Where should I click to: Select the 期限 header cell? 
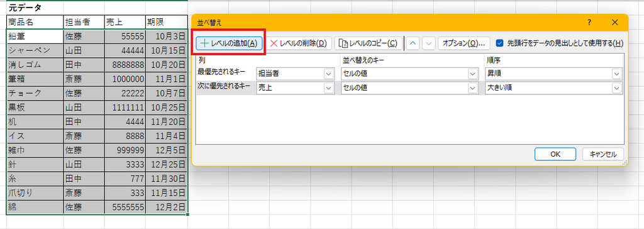(x=167, y=22)
